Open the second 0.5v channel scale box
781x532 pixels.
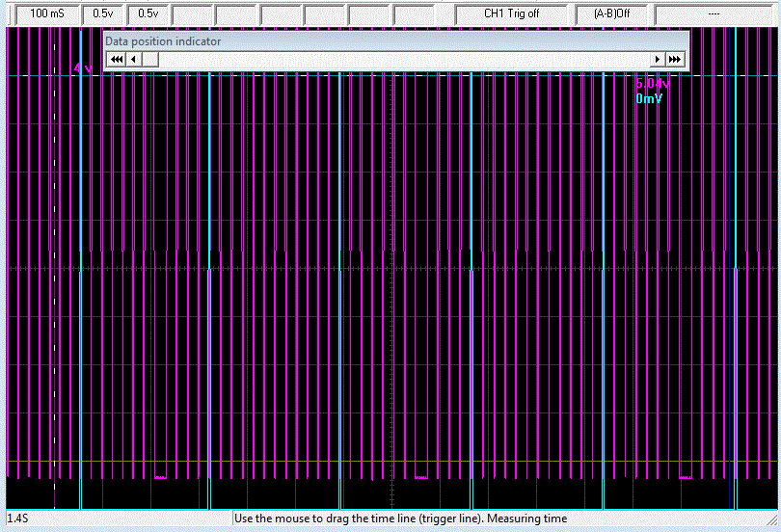pyautogui.click(x=148, y=13)
